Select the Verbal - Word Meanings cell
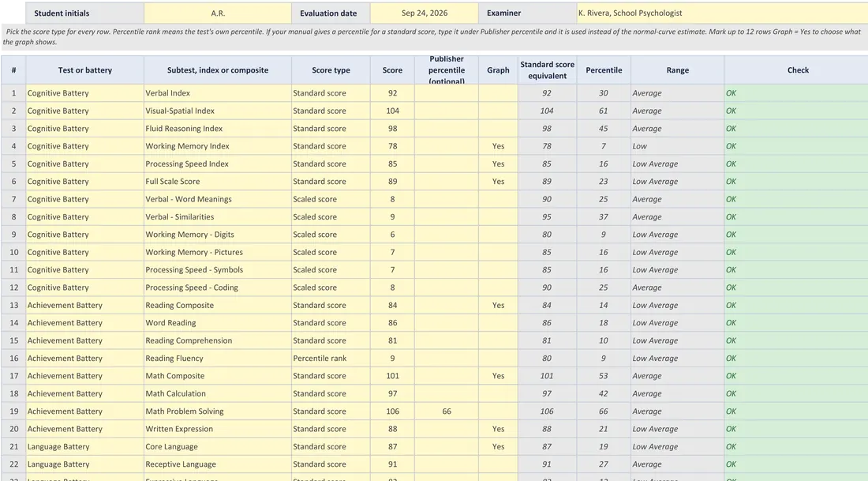 [x=218, y=199]
